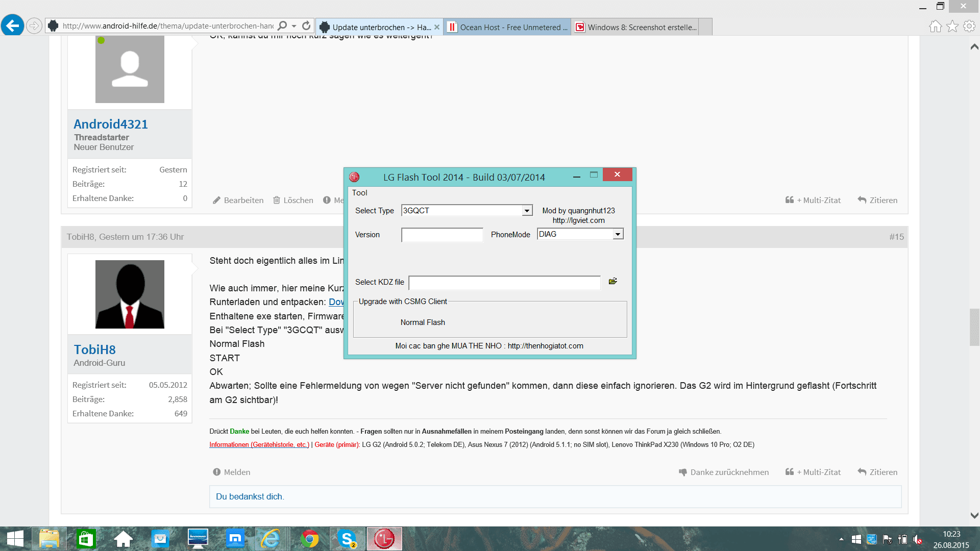This screenshot has height=551, width=980.
Task: Click the browser forward arrow button
Action: [x=34, y=26]
